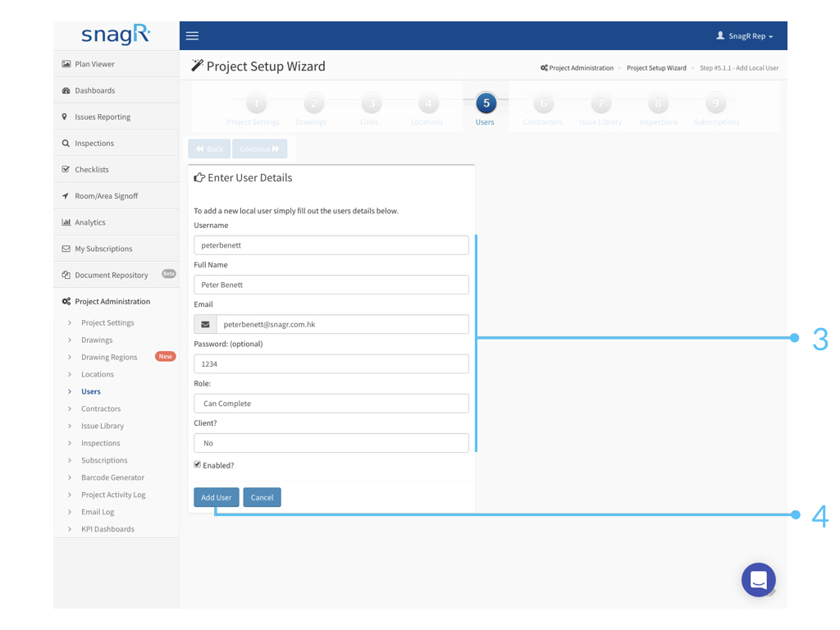Select wizard step 5 Users
Screen dimensions: 840x630
pos(486,103)
